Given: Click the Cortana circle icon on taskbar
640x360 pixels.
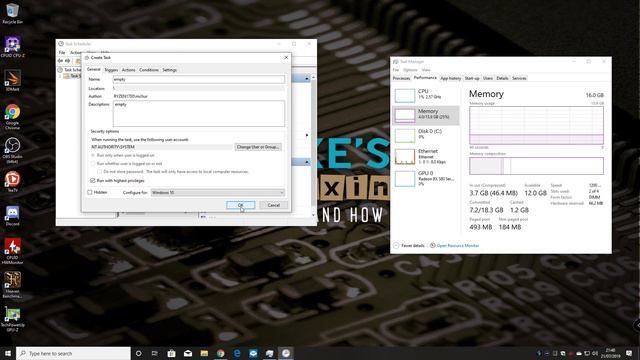Looking at the screenshot, I should point(138,353).
